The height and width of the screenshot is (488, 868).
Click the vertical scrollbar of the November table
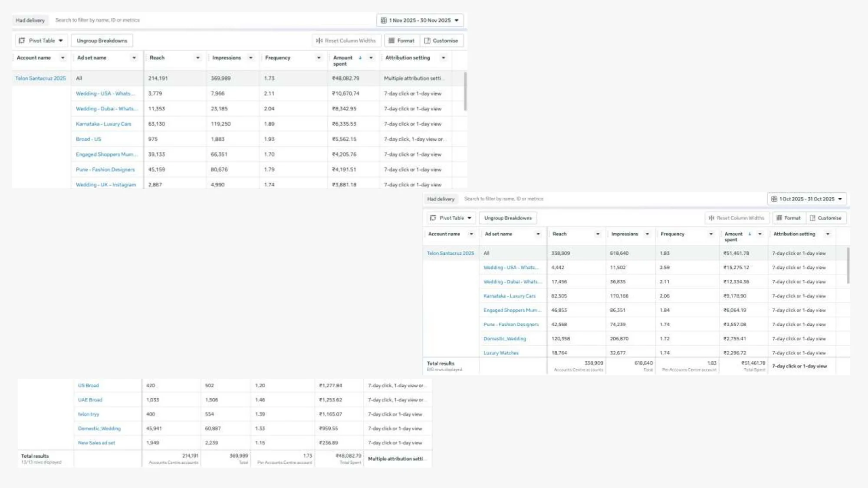click(466, 92)
